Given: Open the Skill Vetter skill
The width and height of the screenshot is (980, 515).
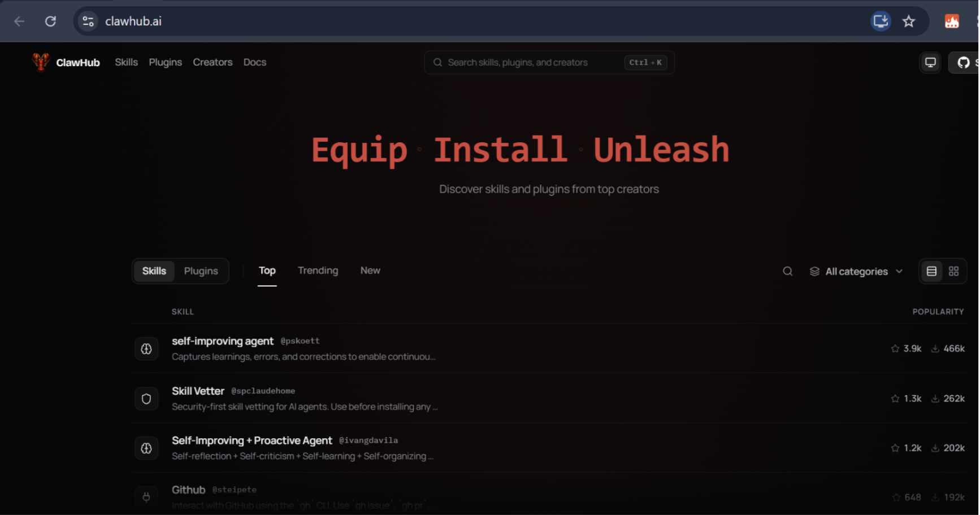Looking at the screenshot, I should (198, 391).
